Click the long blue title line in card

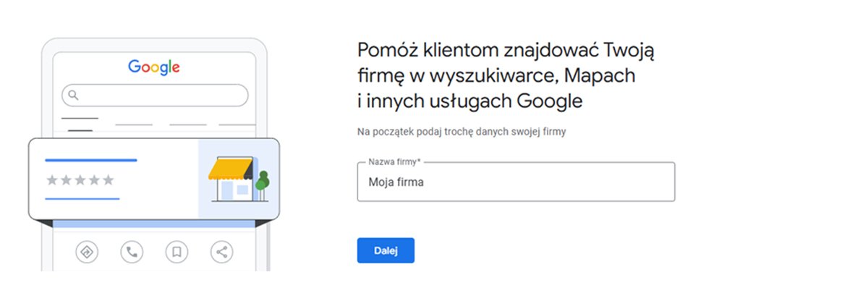tap(91, 160)
